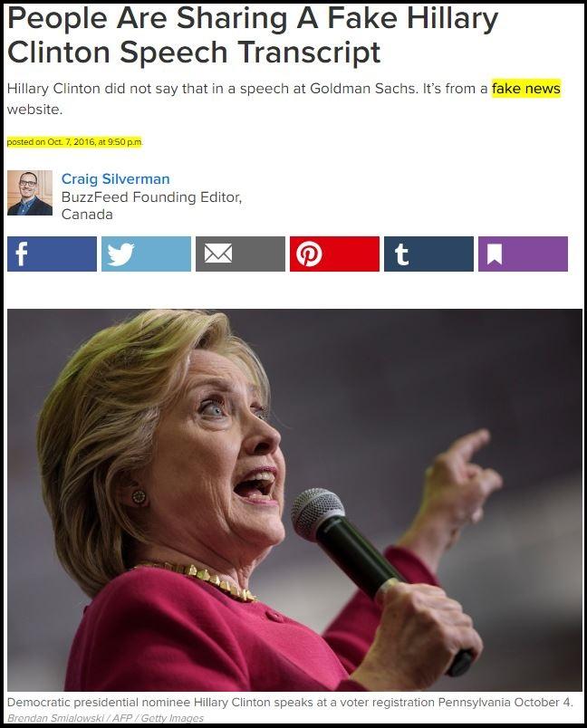This screenshot has width=587, height=728.
Task: Click the Brendan Smialowski photo credit
Action: [x=55, y=718]
